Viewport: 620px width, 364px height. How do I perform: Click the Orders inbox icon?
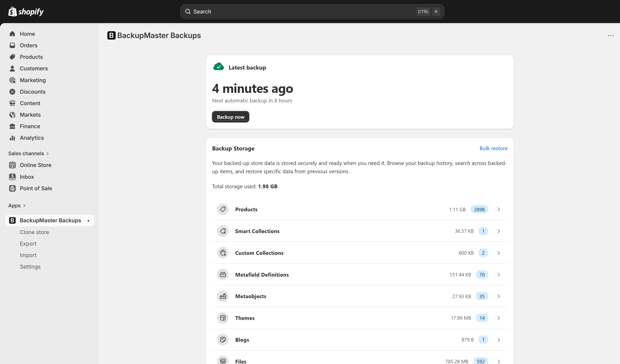pos(12,45)
